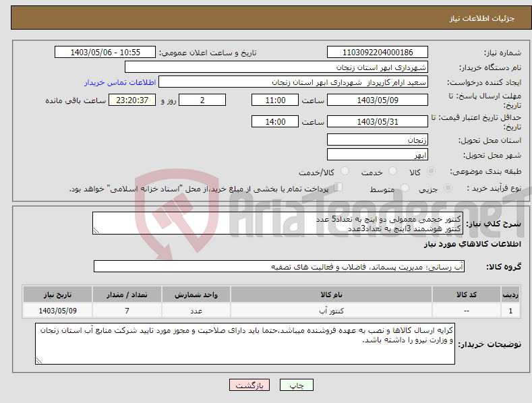Click the requester field سعید ارام کارپرداز

(293, 82)
